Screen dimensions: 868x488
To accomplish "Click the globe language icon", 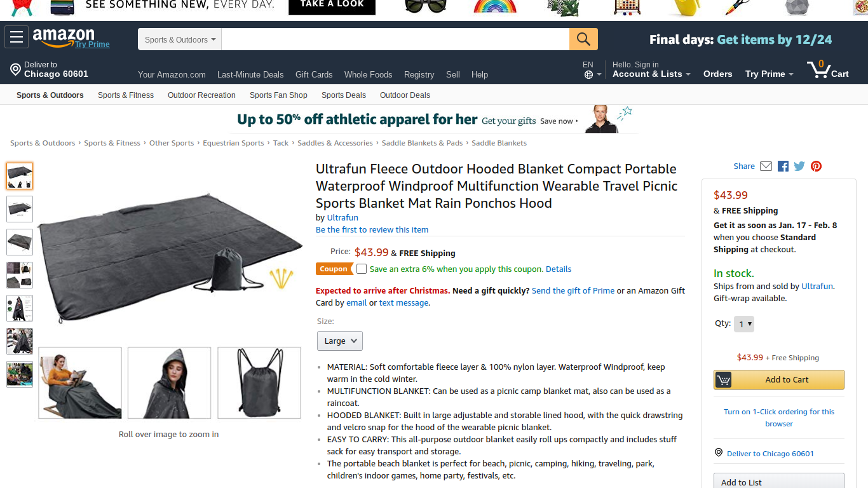I will pos(589,75).
